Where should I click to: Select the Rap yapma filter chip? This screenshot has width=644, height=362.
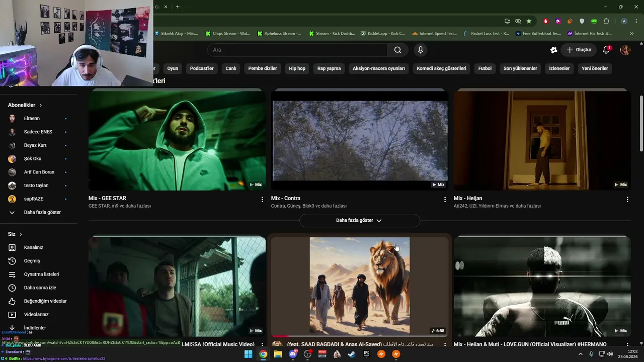tap(329, 68)
